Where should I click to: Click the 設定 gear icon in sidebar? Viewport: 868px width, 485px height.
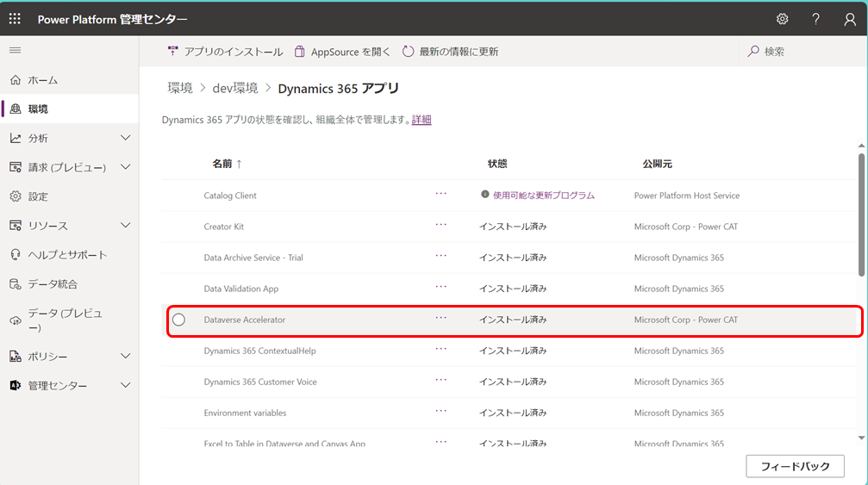(16, 196)
